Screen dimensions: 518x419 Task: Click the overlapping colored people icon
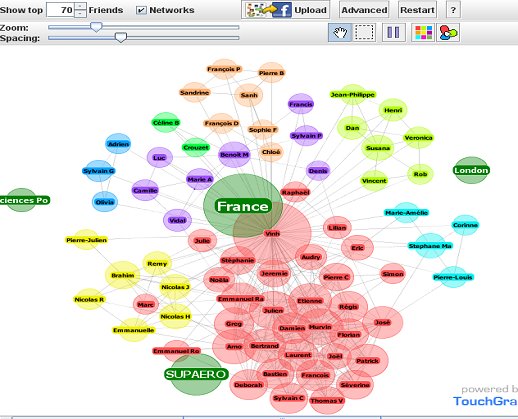pyautogui.click(x=448, y=33)
